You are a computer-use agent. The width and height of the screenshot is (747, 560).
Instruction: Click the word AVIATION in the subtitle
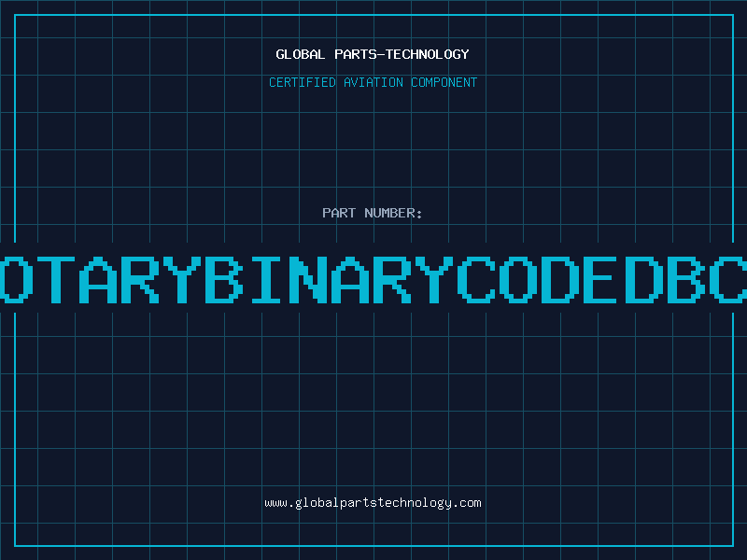click(373, 82)
